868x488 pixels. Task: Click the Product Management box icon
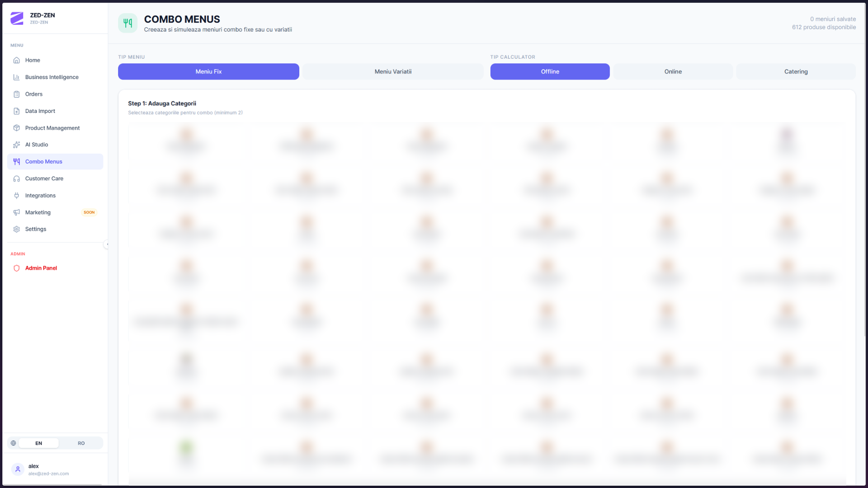17,128
